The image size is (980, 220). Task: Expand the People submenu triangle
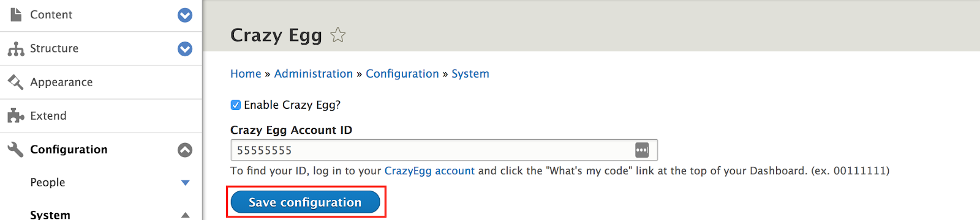(x=186, y=183)
